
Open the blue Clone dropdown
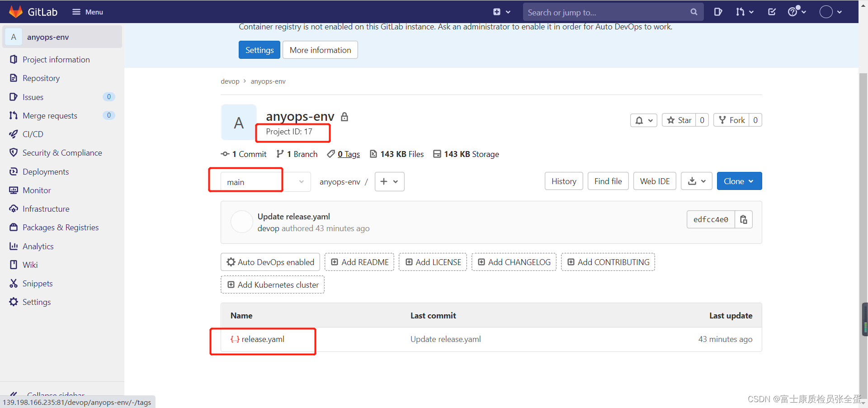click(739, 181)
